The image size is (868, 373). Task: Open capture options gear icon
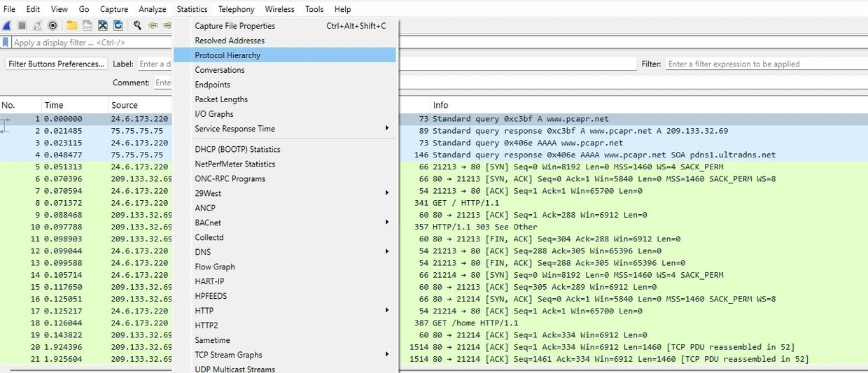tap(52, 25)
